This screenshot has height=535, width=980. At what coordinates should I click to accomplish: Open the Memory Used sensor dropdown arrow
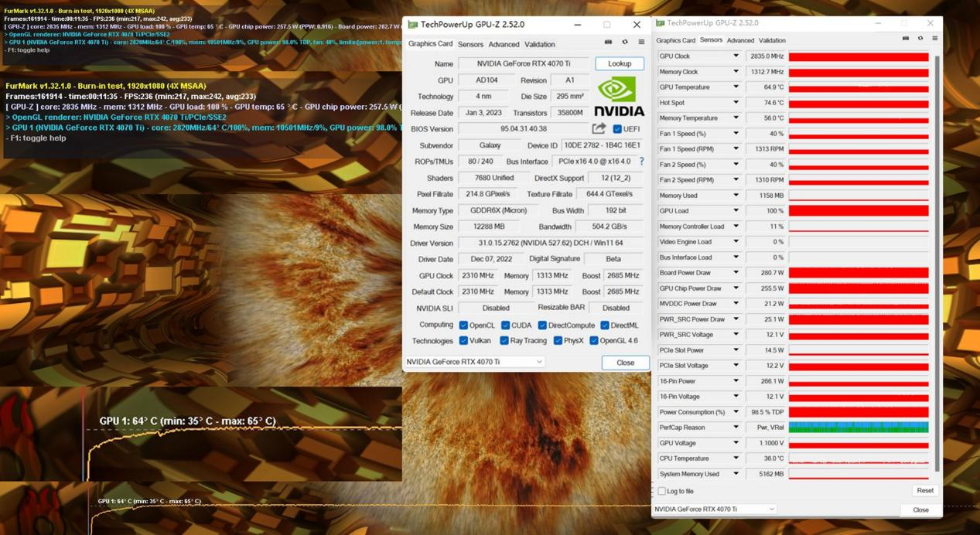[x=736, y=196]
